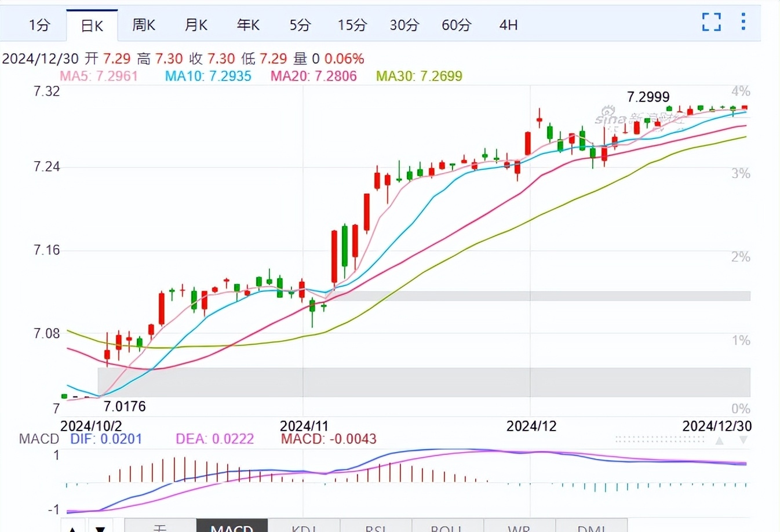This screenshot has width=780, height=532.
Task: Enter fullscreen chart mode icon
Action: tap(712, 22)
